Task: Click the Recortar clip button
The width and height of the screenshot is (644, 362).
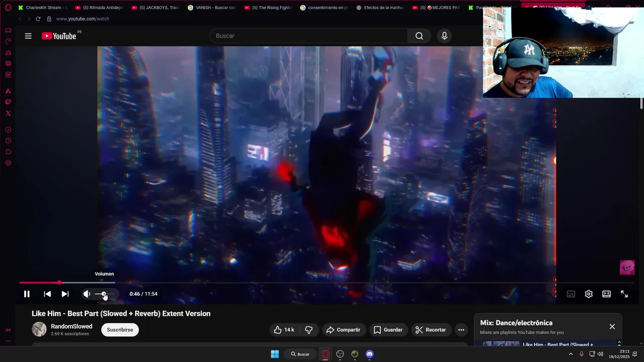Action: click(431, 330)
